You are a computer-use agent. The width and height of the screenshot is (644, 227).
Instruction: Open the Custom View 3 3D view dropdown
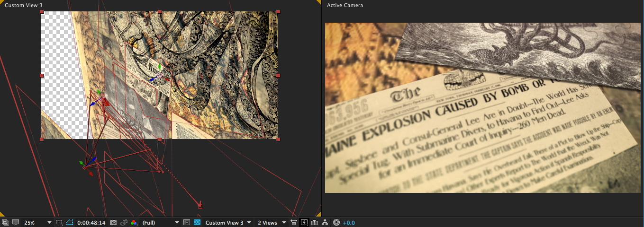228,222
